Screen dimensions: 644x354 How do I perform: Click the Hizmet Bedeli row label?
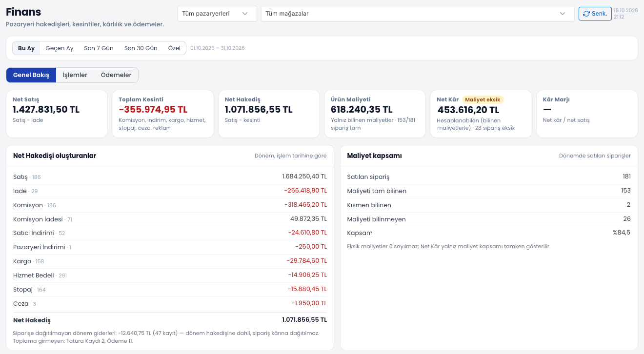click(34, 275)
